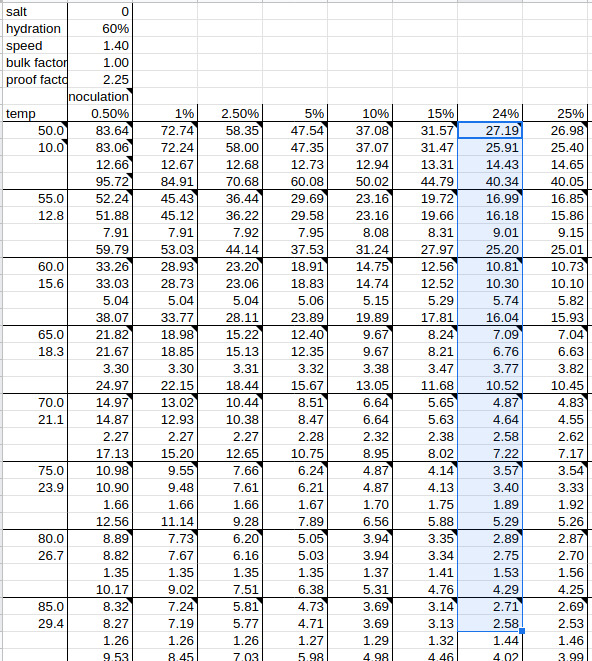592x661 pixels.
Task: Select the speed value 1.40
Action: point(100,46)
